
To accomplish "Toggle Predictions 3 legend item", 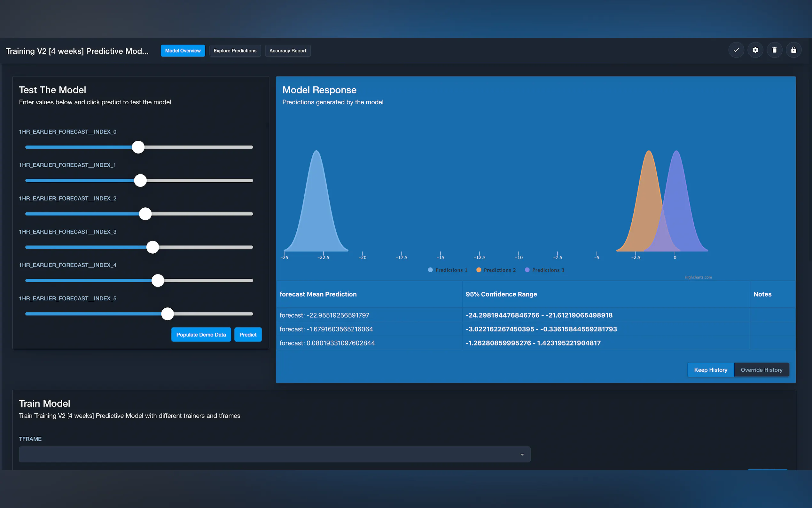I will (x=544, y=270).
